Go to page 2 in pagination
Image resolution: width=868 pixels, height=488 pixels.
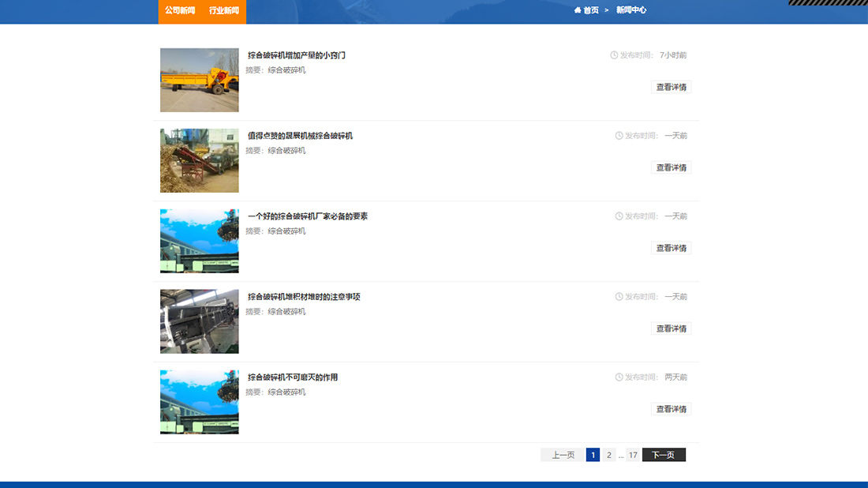(x=608, y=455)
